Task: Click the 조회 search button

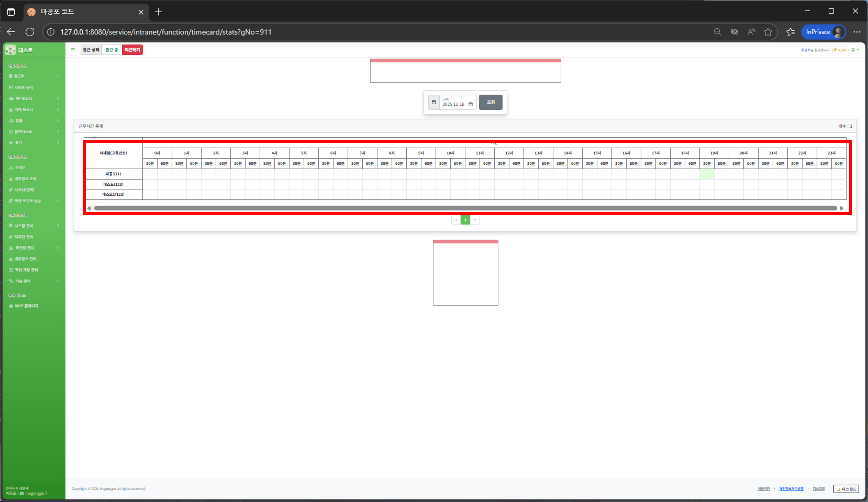Action: [x=490, y=102]
